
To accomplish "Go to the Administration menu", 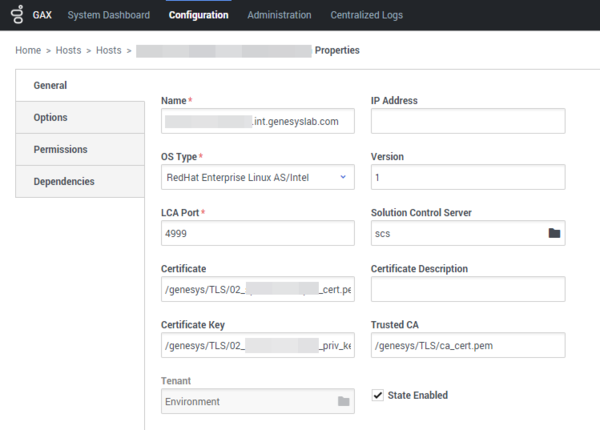I will (279, 15).
